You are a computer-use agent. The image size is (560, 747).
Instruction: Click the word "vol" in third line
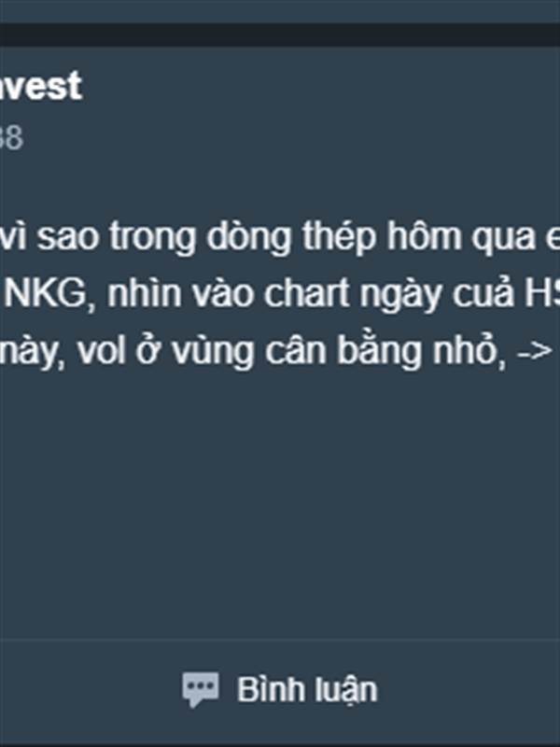coord(102,351)
